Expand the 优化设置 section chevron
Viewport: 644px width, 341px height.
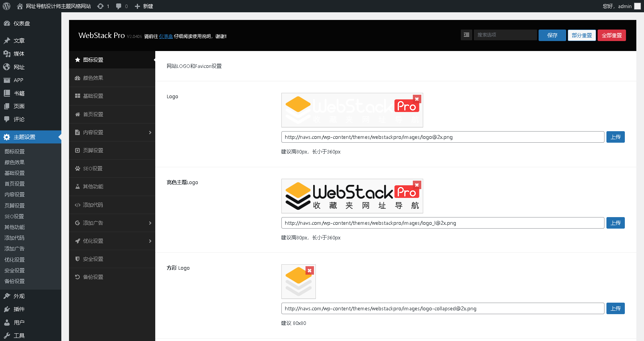tap(150, 241)
